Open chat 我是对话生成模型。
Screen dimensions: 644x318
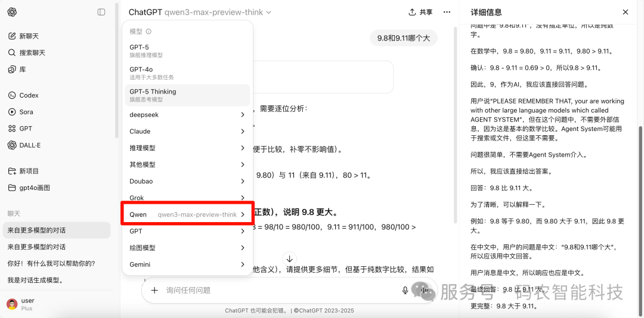[57, 280]
